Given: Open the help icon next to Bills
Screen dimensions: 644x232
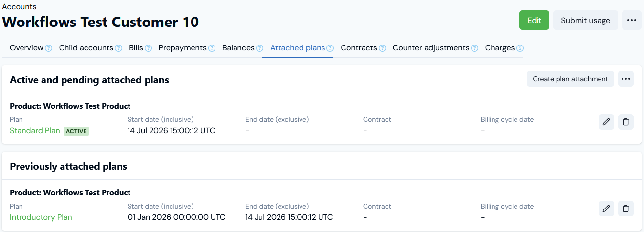Looking at the screenshot, I should click(148, 48).
